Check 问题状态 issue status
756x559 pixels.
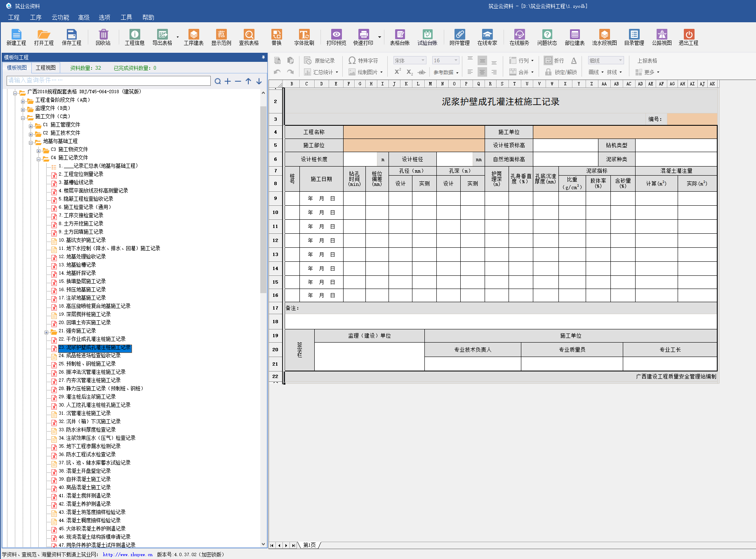click(x=547, y=37)
